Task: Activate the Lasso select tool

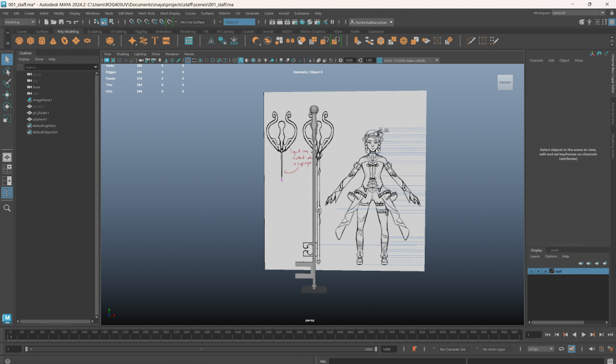Action: [7, 71]
